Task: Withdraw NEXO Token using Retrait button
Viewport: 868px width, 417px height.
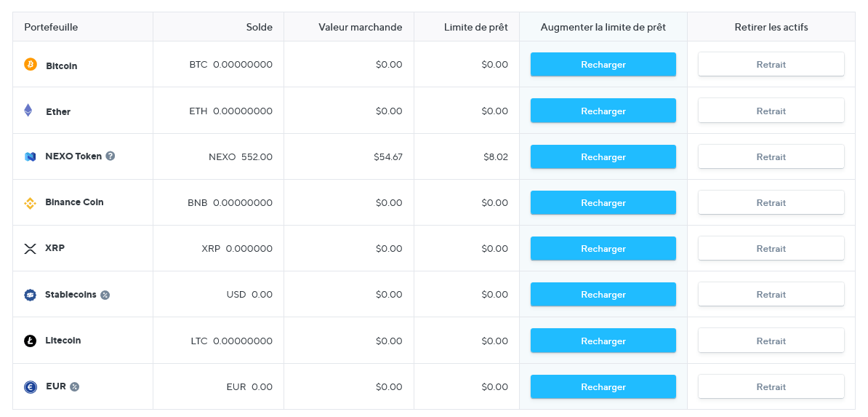Action: pos(771,156)
